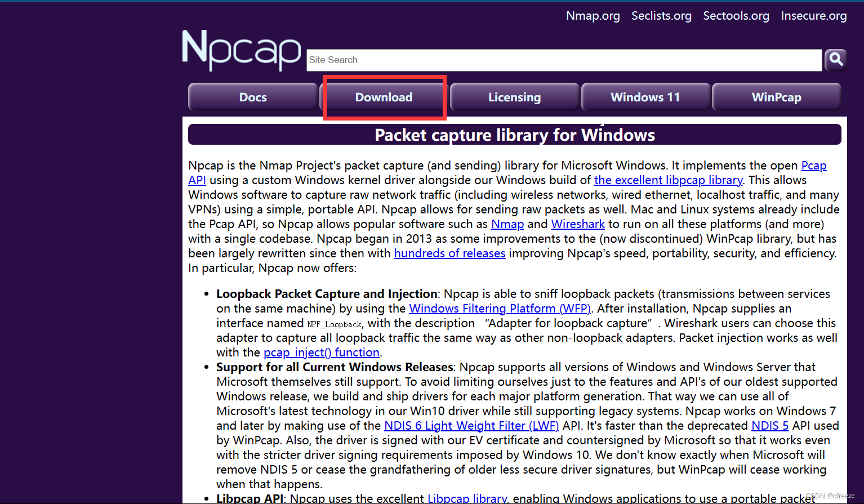
Task: Open the Download page
Action: click(x=384, y=97)
